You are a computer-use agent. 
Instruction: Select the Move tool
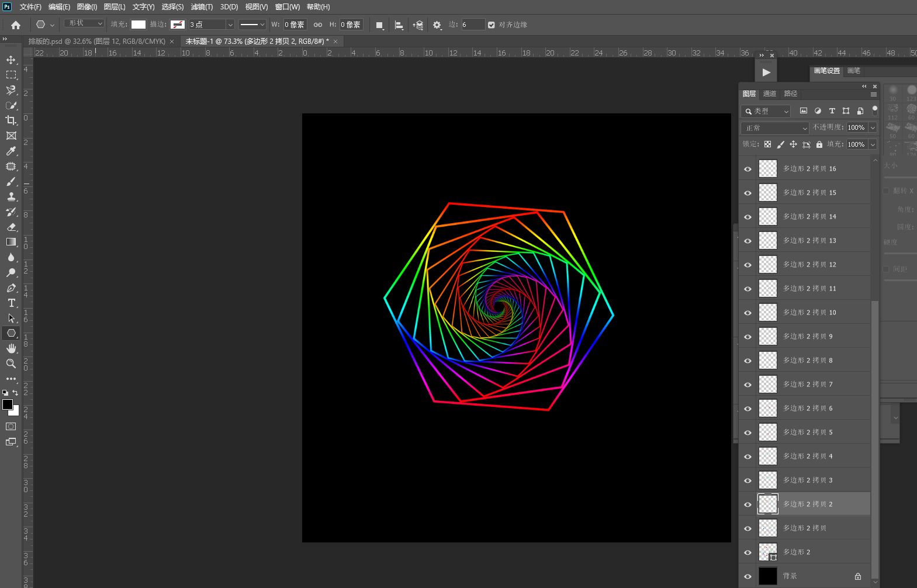(x=11, y=60)
